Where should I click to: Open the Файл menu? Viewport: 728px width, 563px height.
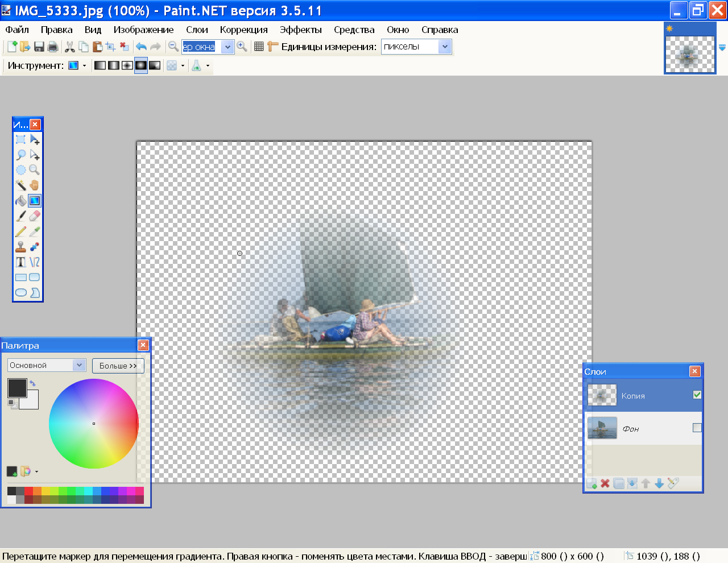(17, 30)
